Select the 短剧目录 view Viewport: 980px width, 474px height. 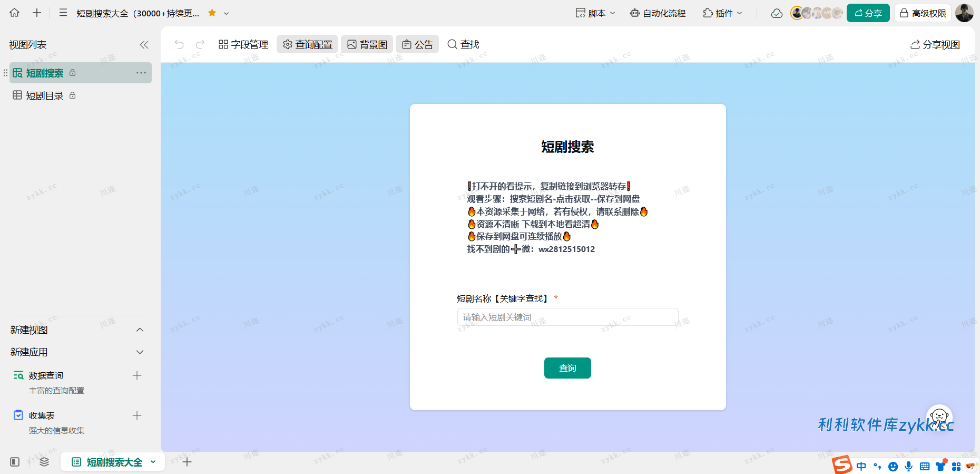pos(45,95)
